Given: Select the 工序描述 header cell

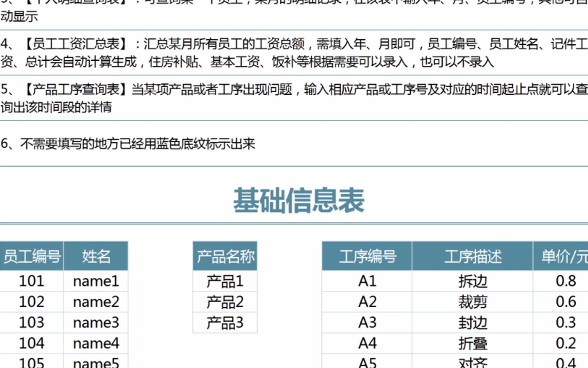Looking at the screenshot, I should [472, 256].
